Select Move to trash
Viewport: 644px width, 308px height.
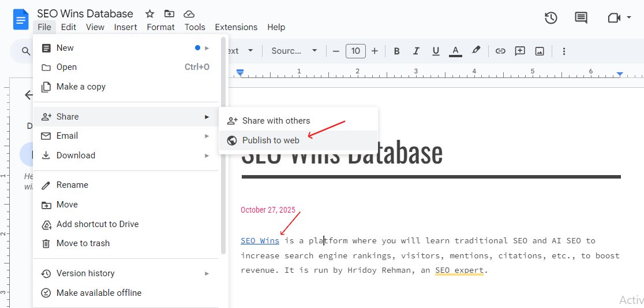click(x=126, y=243)
